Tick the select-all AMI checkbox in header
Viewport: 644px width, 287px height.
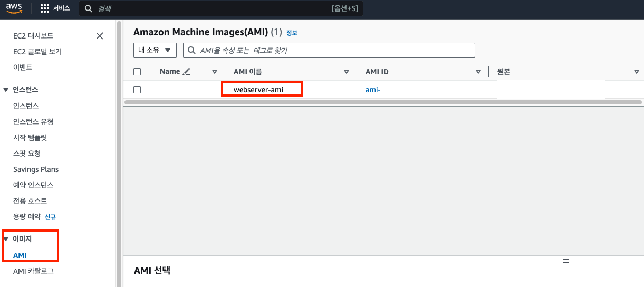click(x=137, y=72)
